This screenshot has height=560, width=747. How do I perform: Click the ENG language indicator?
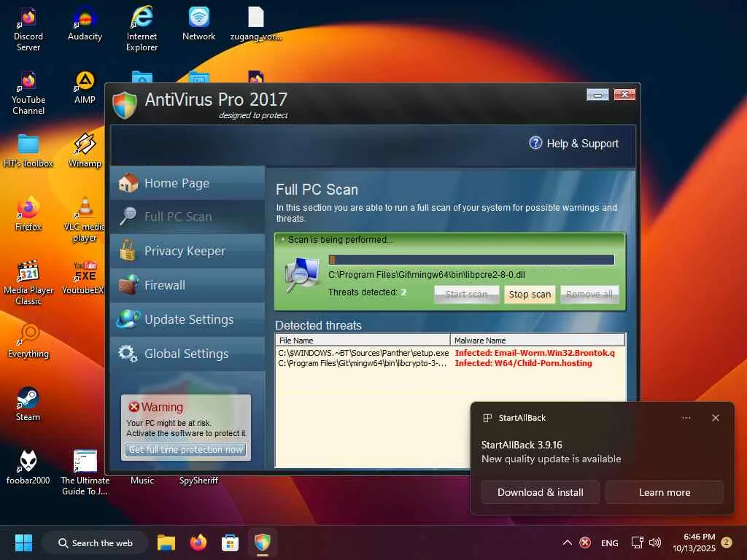[x=609, y=542]
